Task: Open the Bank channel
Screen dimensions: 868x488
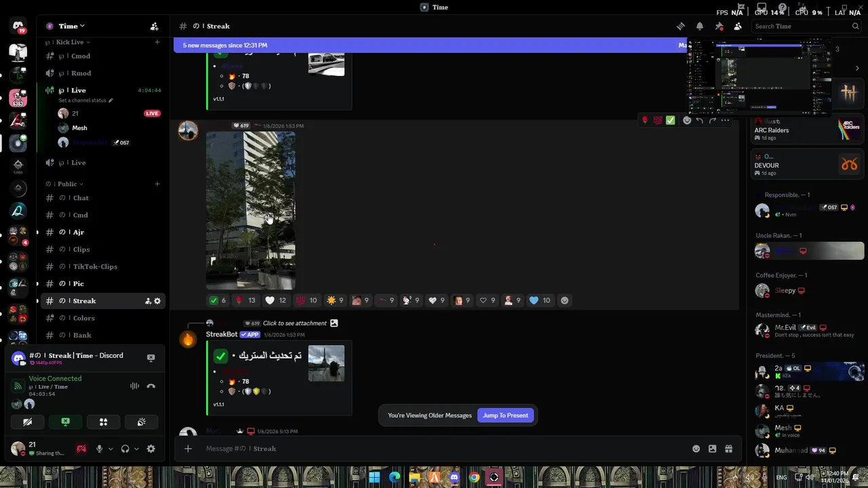Action: (102, 335)
